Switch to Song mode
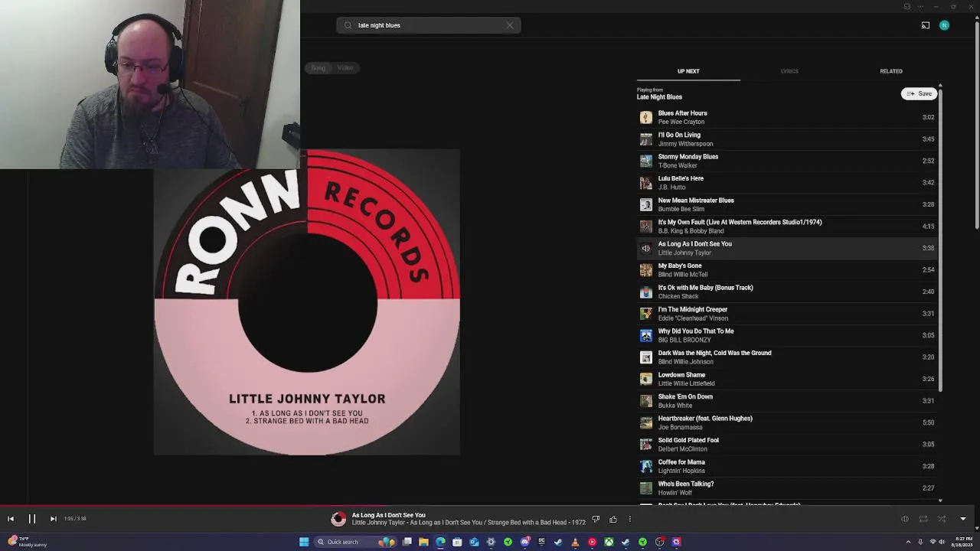Viewport: 980px width, 551px height. (x=318, y=68)
